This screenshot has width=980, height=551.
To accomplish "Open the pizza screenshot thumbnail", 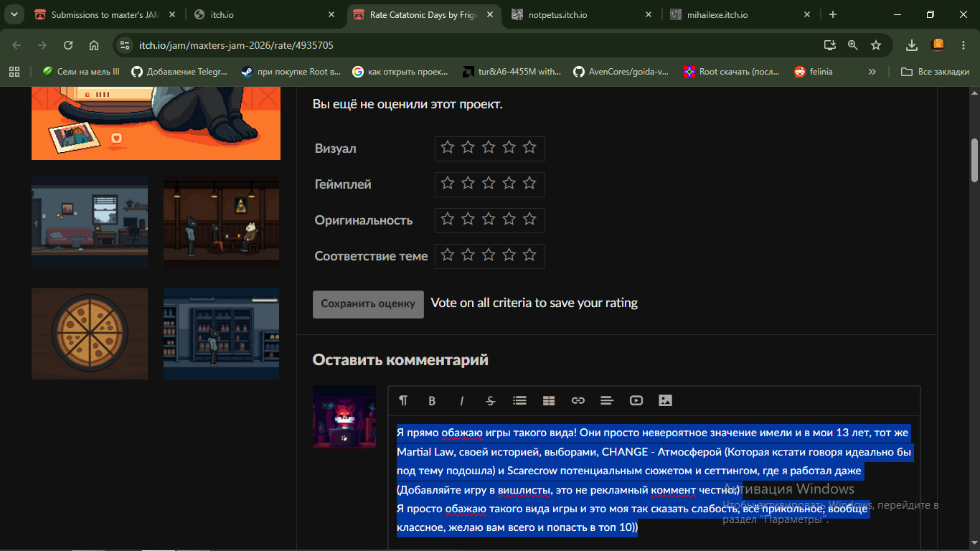I will click(x=90, y=334).
